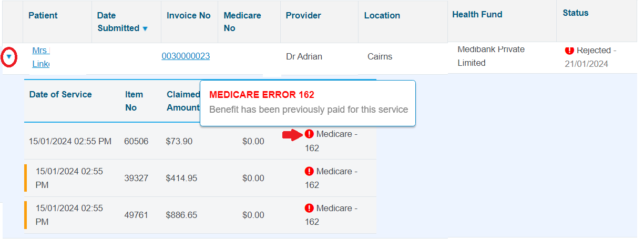
Task: Click the Medicare No column header
Action: point(242,22)
